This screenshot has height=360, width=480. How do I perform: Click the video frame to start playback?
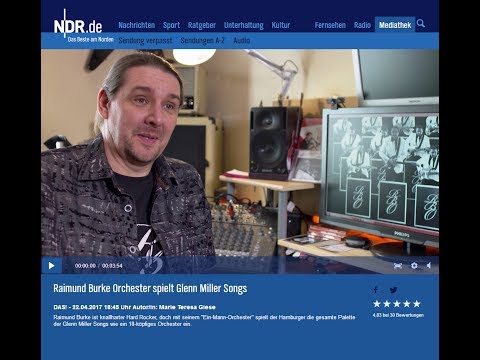pos(240,153)
